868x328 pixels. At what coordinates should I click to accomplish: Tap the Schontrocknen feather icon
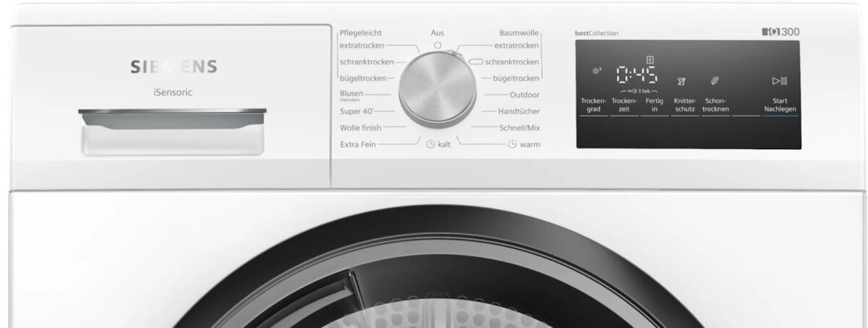[716, 81]
